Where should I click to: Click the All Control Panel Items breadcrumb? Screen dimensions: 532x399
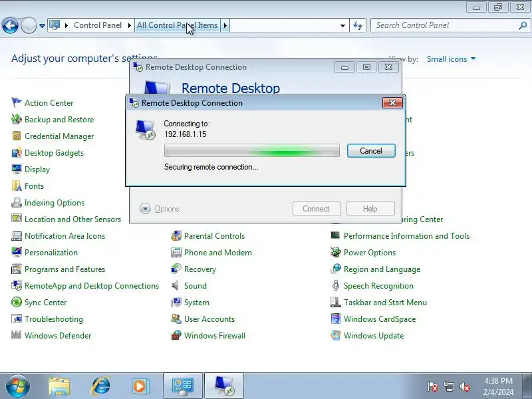click(177, 25)
